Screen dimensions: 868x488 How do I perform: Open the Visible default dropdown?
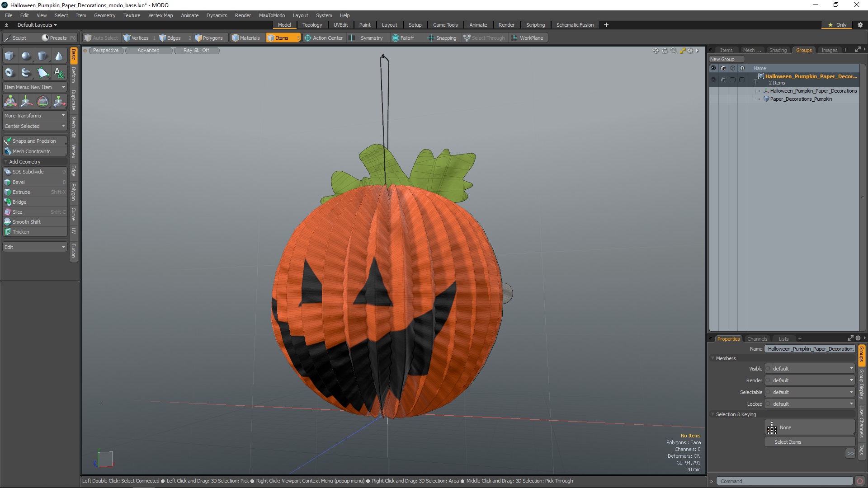tap(810, 369)
